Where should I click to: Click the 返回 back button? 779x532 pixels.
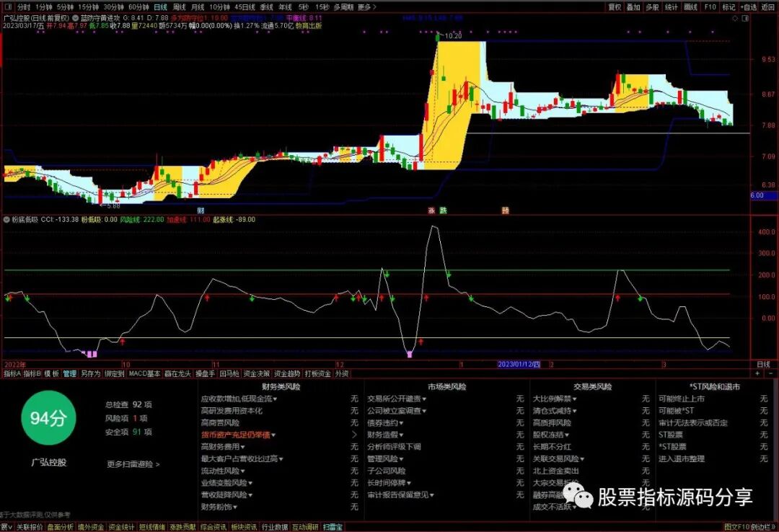pyautogui.click(x=767, y=7)
